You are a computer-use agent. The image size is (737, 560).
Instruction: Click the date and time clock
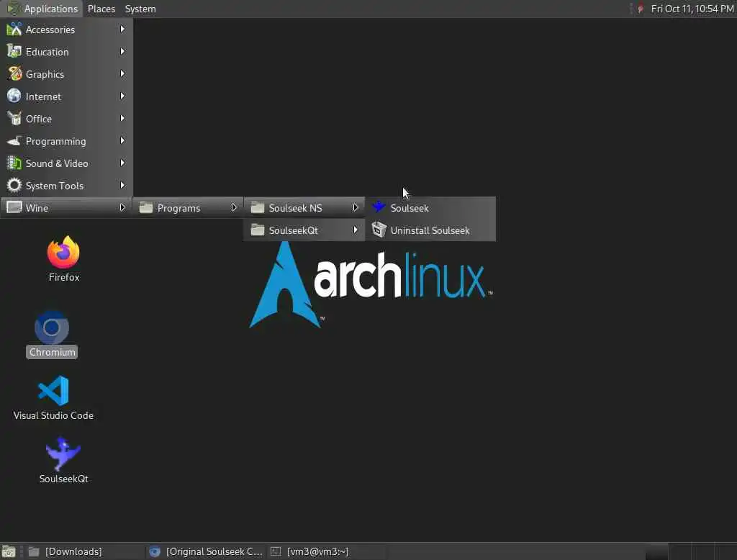click(692, 9)
